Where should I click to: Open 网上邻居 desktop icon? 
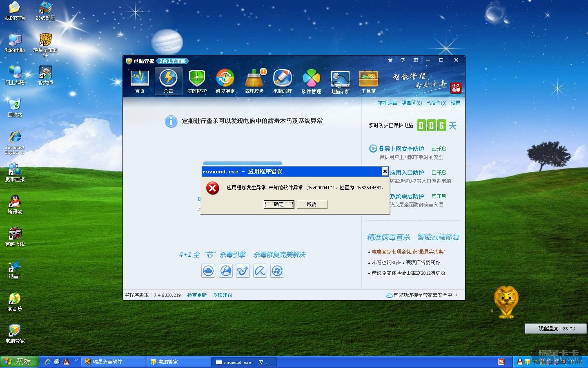[x=15, y=76]
